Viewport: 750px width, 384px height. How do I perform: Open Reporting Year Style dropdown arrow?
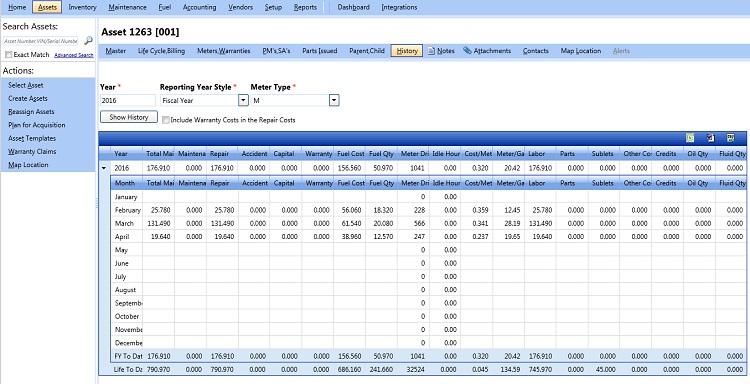[243, 100]
